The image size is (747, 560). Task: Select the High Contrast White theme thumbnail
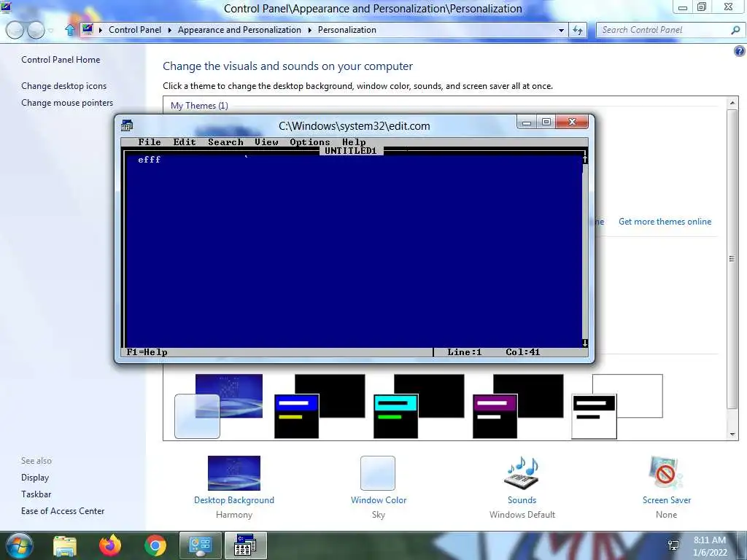617,406
